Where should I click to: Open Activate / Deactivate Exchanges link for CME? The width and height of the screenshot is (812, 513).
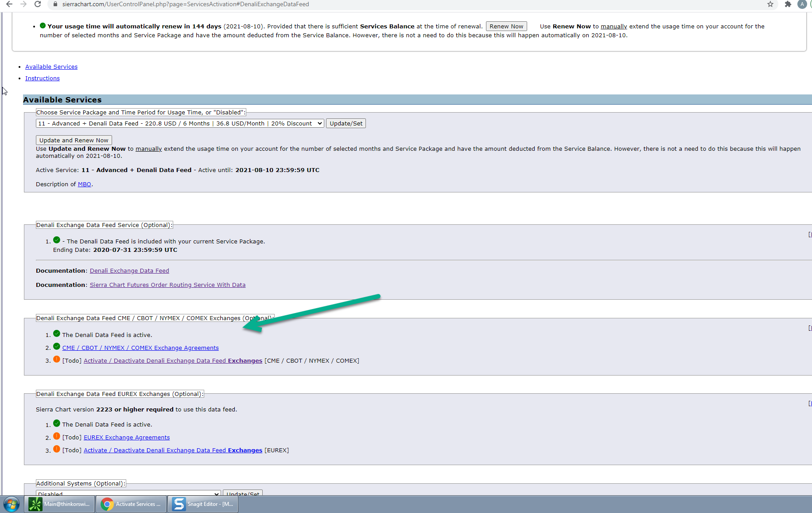pos(173,360)
